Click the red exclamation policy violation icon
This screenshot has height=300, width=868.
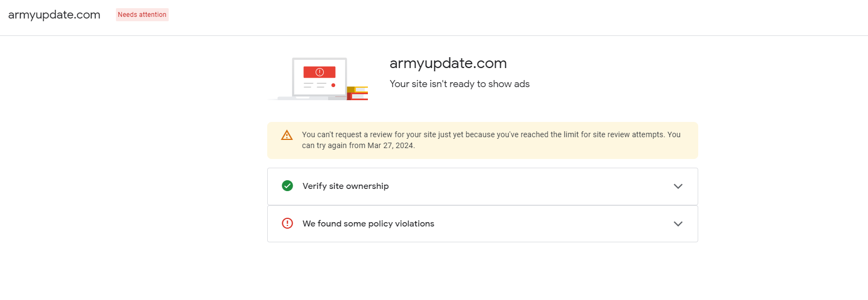[x=287, y=223]
